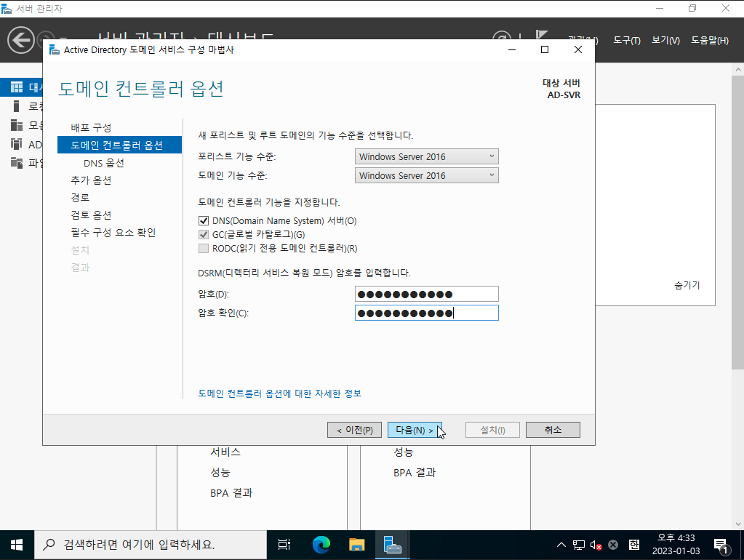The image size is (744, 560).
Task: Go to 추가 옵션 step
Action: [91, 180]
